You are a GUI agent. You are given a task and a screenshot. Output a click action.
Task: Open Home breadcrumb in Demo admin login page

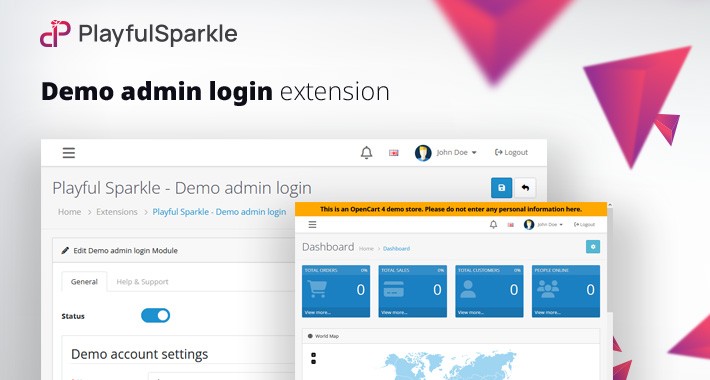(x=69, y=212)
